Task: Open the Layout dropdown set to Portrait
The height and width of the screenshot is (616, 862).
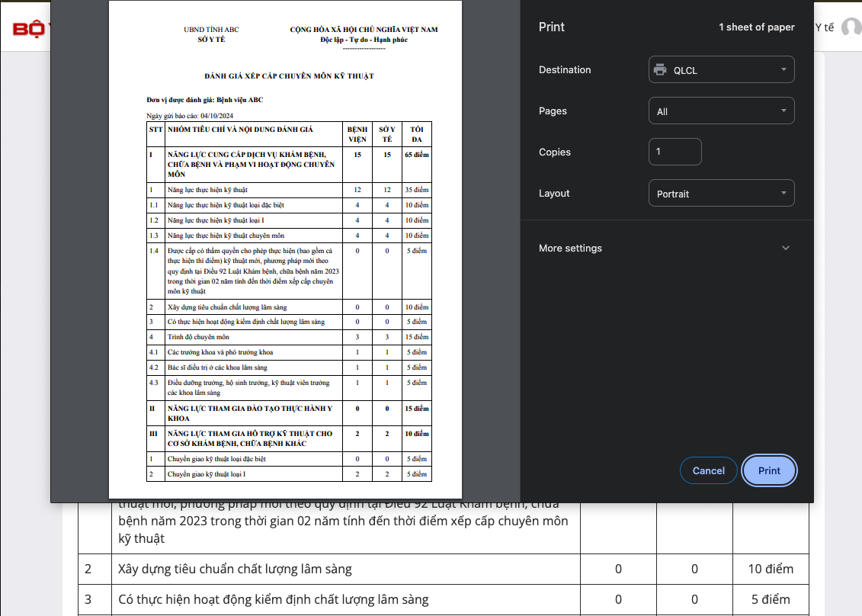Action: (x=721, y=194)
